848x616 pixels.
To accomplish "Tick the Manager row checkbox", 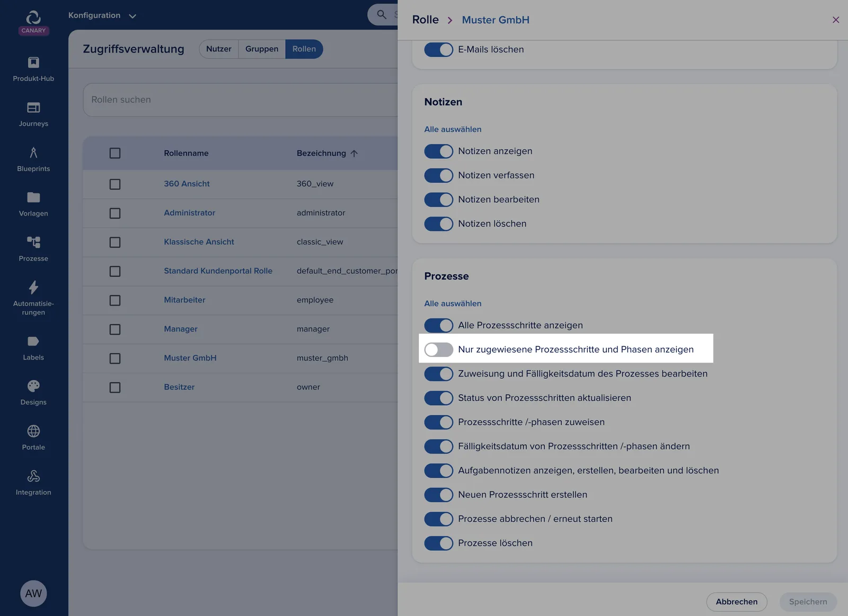I will [x=115, y=329].
